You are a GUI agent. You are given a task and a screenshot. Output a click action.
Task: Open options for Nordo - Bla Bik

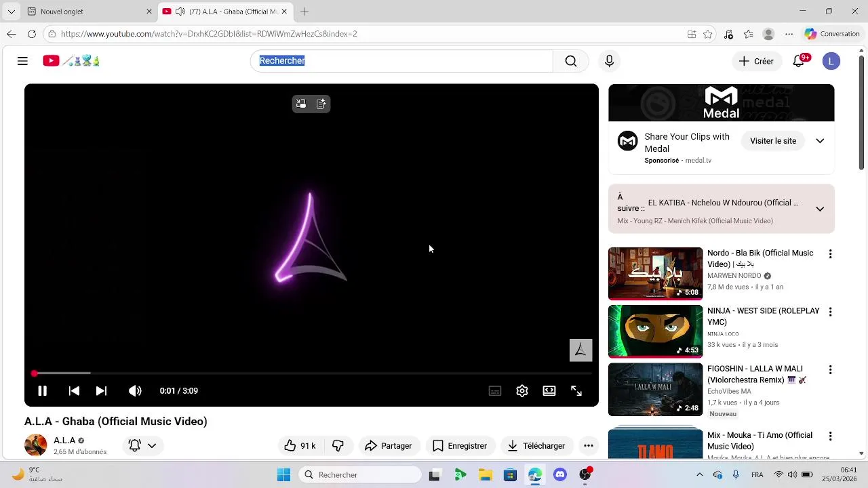(x=830, y=254)
